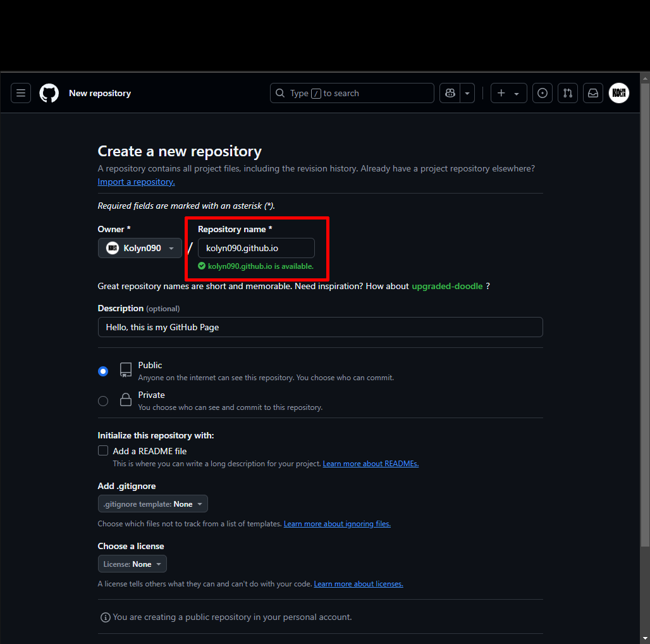This screenshot has width=650, height=644.
Task: Open the Kolyn090 owner dropdown
Action: [x=139, y=248]
